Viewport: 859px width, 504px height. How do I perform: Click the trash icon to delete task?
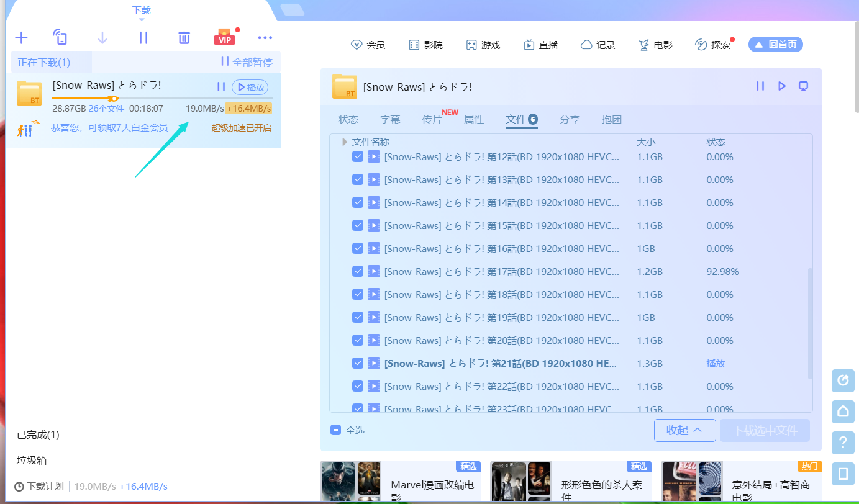point(184,38)
